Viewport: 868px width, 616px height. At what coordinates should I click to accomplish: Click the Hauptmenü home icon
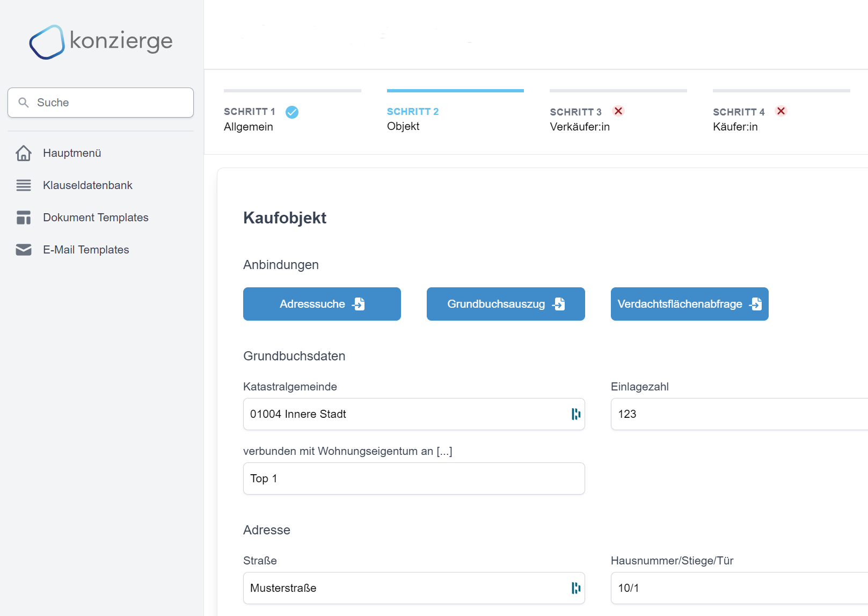click(x=24, y=153)
